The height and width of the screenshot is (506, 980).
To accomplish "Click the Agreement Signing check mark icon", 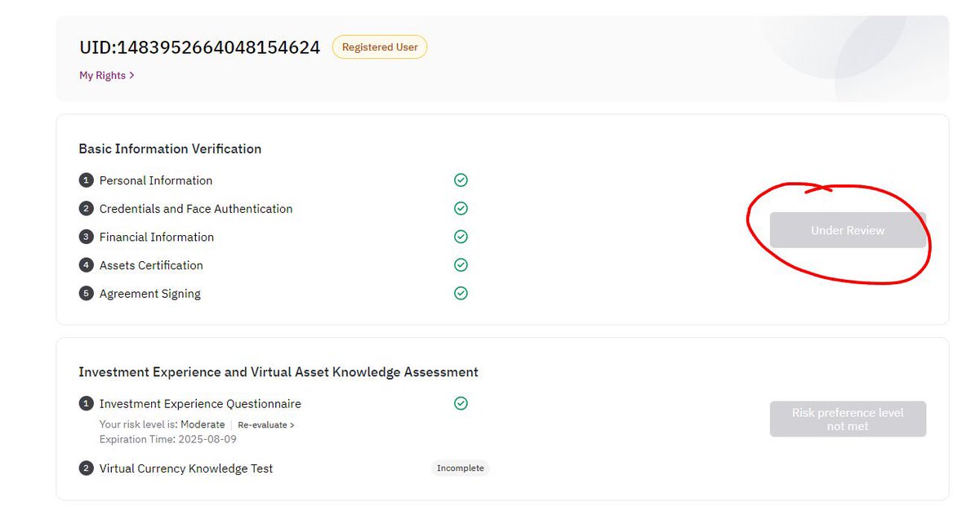I will (461, 293).
